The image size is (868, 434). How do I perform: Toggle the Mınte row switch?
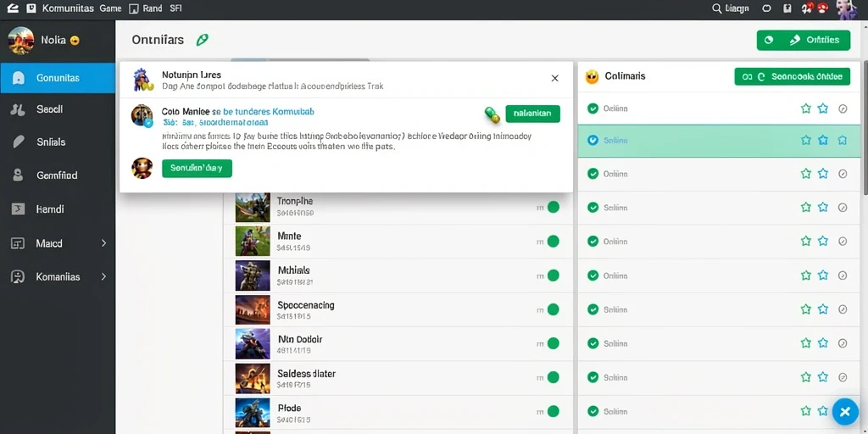click(x=553, y=242)
